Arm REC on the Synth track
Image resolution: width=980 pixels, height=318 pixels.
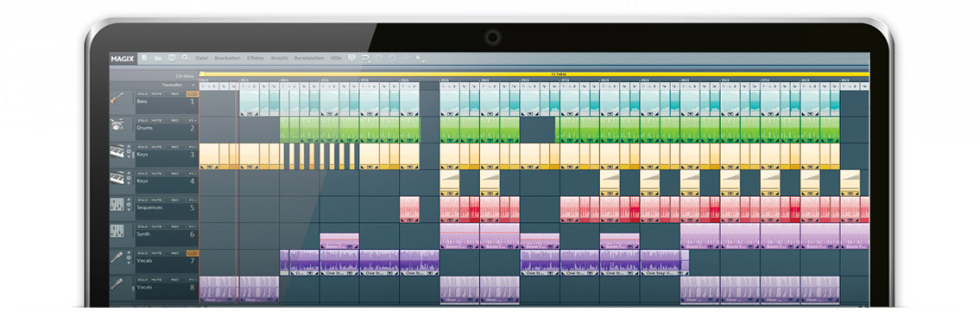tap(174, 226)
